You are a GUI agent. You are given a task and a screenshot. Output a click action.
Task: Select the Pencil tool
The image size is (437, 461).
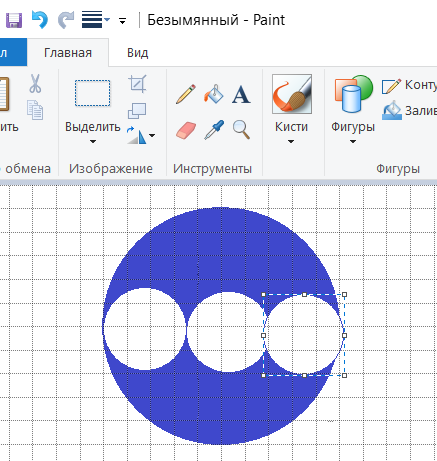pyautogui.click(x=186, y=94)
